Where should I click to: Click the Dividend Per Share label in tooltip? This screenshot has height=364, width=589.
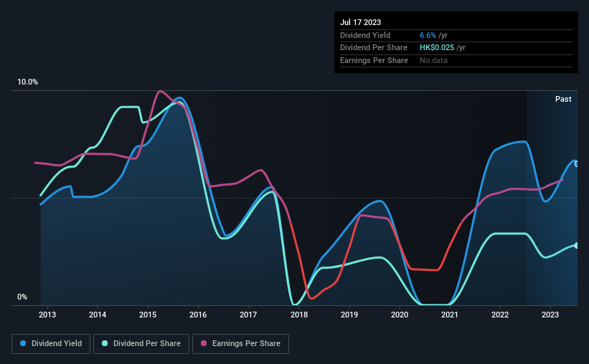(374, 48)
